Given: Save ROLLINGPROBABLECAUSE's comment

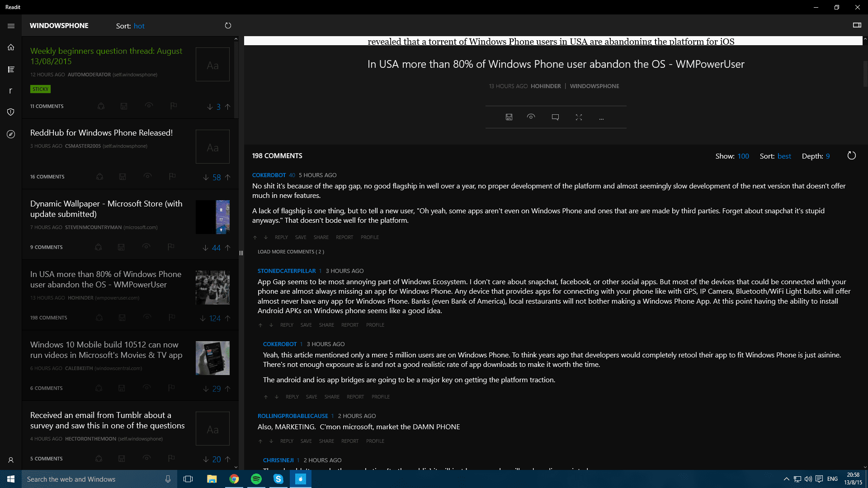Looking at the screenshot, I should (306, 441).
